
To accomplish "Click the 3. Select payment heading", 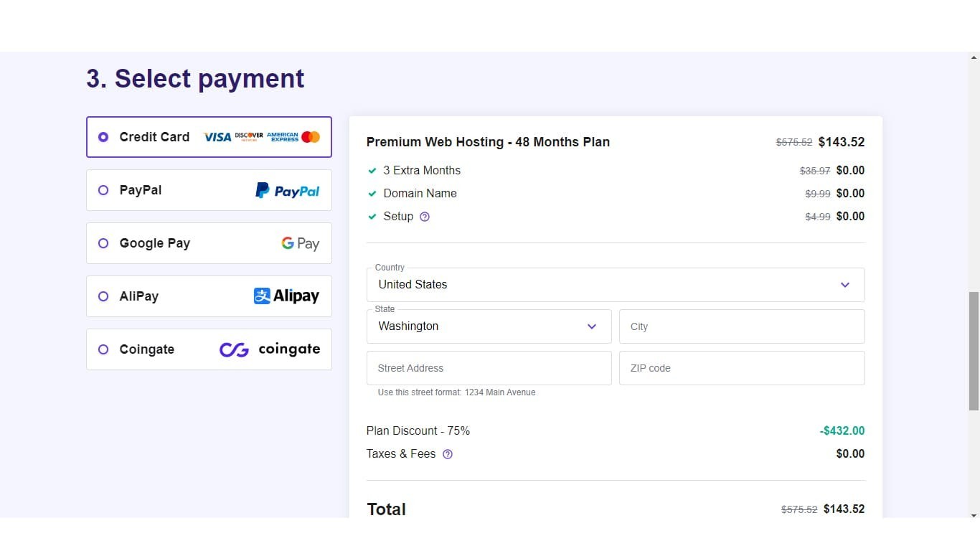I will click(x=195, y=78).
